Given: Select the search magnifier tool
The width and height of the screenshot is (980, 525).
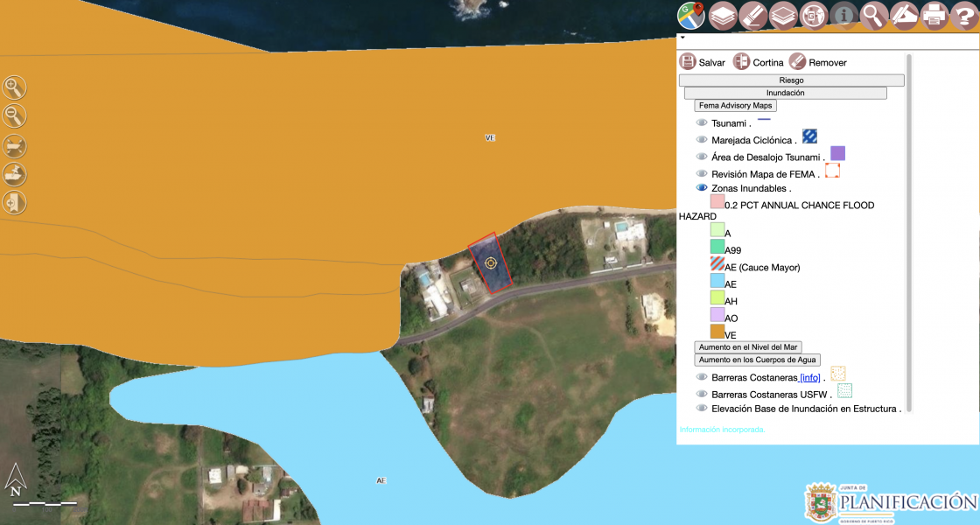Looking at the screenshot, I should (x=874, y=15).
